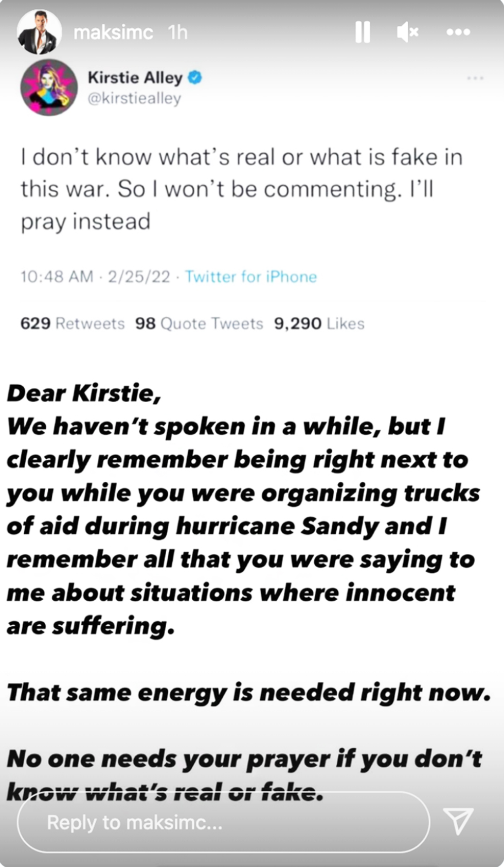Click the Twitter for iPhone link
Image resolution: width=504 pixels, height=867 pixels.
251,277
